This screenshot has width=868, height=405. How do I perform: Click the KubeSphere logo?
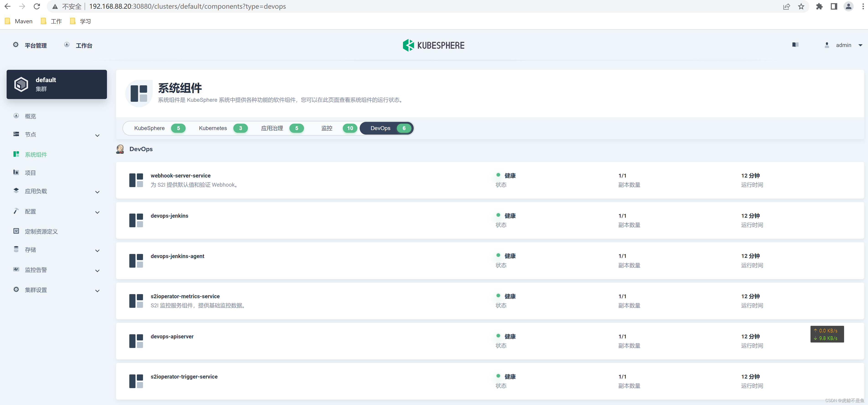tap(434, 45)
